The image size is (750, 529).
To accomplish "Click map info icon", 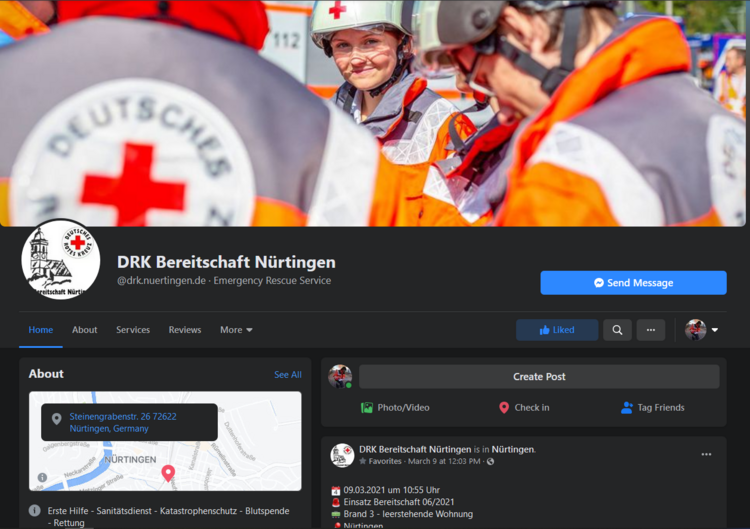I will tap(43, 477).
